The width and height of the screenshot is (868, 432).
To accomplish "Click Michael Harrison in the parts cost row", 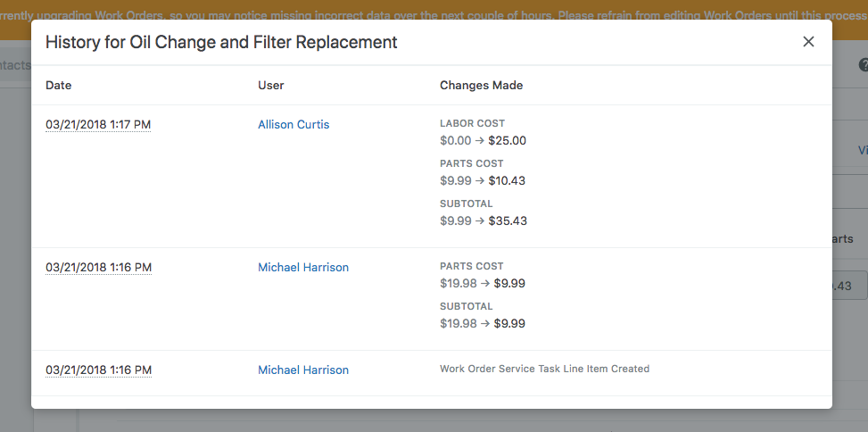I will [x=303, y=268].
